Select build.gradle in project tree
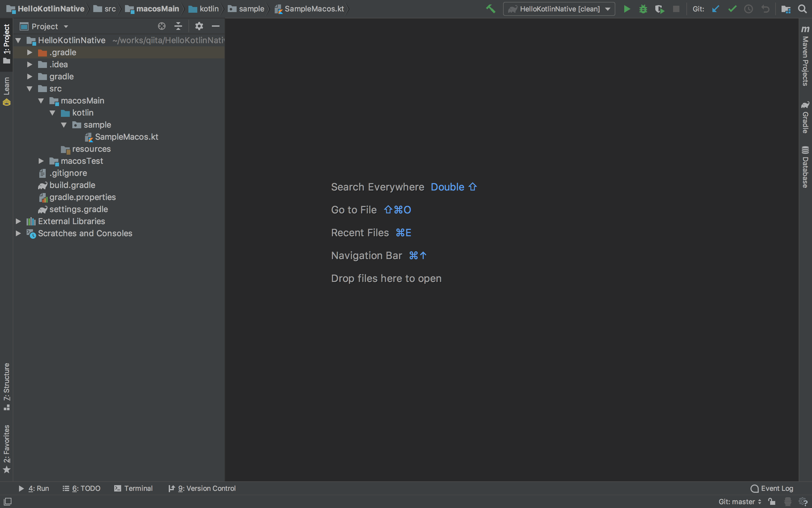Viewport: 812px width, 508px height. [72, 185]
